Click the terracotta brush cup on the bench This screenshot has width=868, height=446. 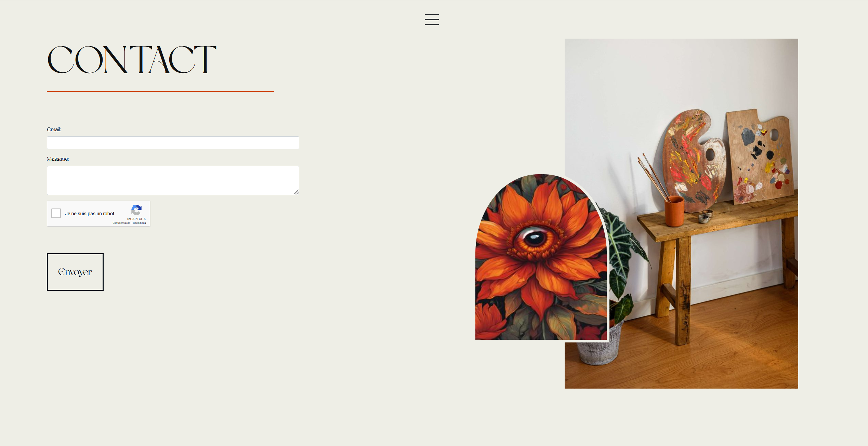pos(674,211)
